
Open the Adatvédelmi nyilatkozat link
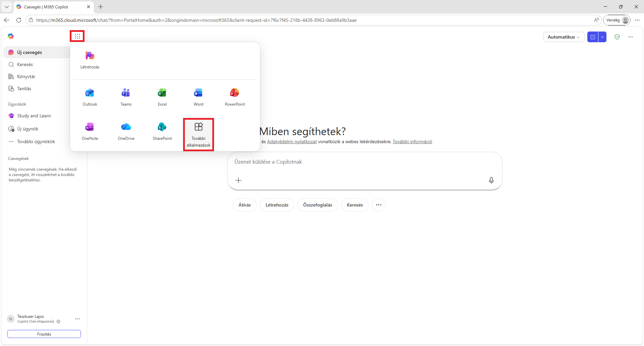coord(292,141)
